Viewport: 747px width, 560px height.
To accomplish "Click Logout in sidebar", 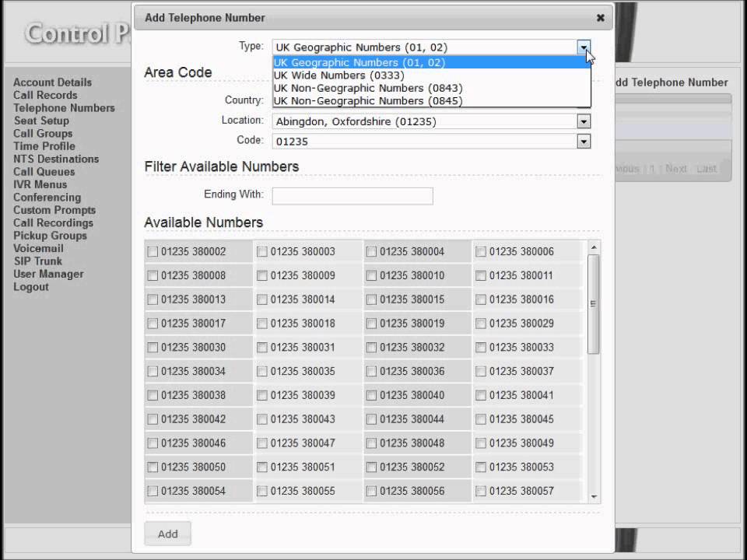I will (x=31, y=287).
